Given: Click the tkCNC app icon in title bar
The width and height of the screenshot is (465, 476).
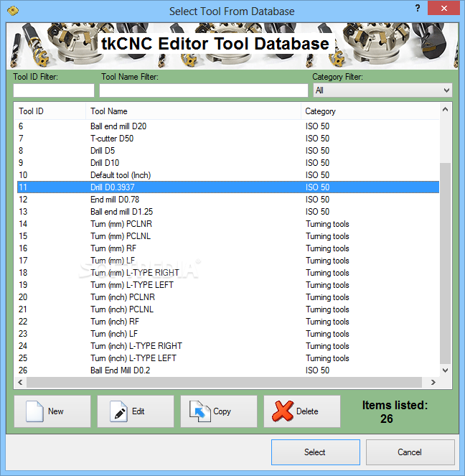Looking at the screenshot, I should click(x=13, y=11).
